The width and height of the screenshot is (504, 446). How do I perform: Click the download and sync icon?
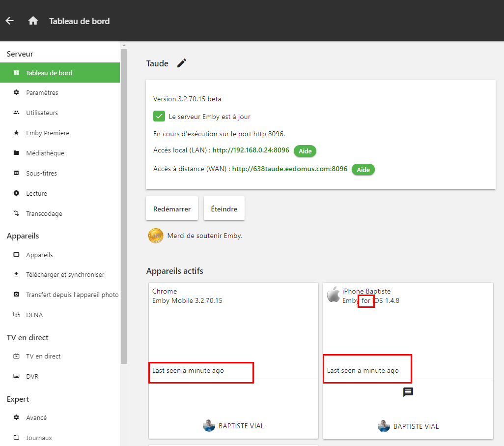point(16,274)
